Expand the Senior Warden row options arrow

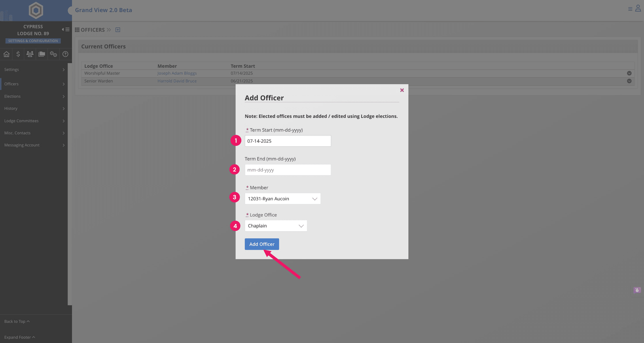coord(629,81)
